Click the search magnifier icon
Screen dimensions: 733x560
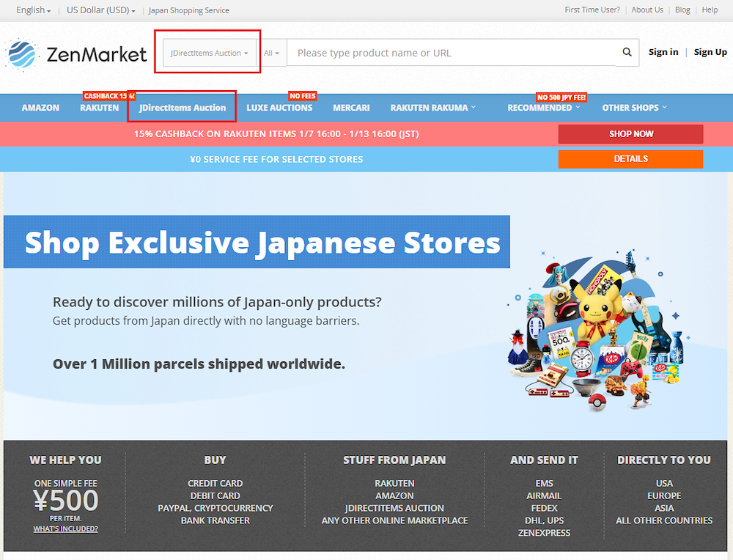627,52
